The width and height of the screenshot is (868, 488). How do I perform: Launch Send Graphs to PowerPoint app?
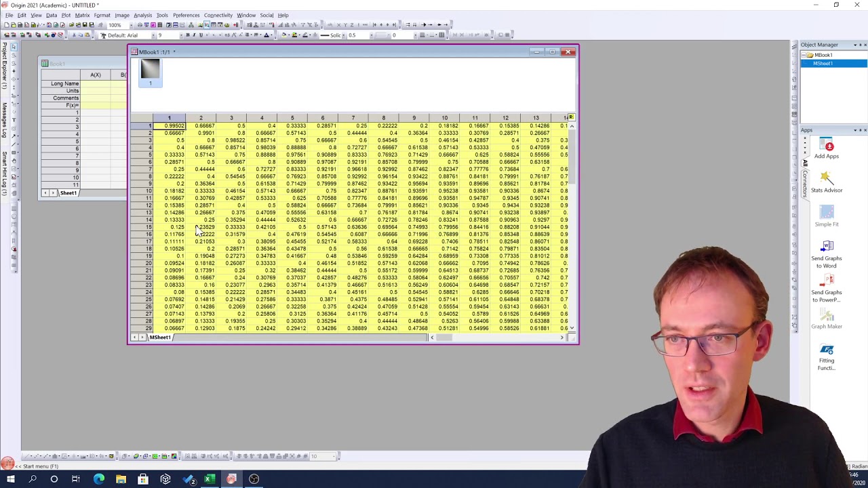[x=827, y=288]
